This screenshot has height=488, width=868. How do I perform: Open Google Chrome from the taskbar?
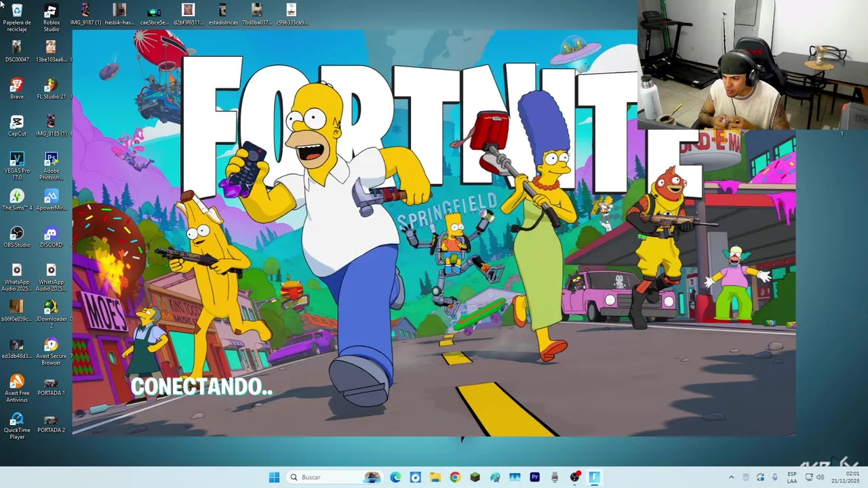(x=455, y=477)
